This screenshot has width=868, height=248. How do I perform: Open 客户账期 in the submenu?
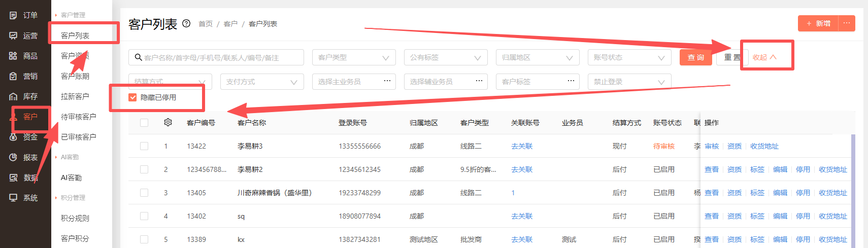pos(75,76)
